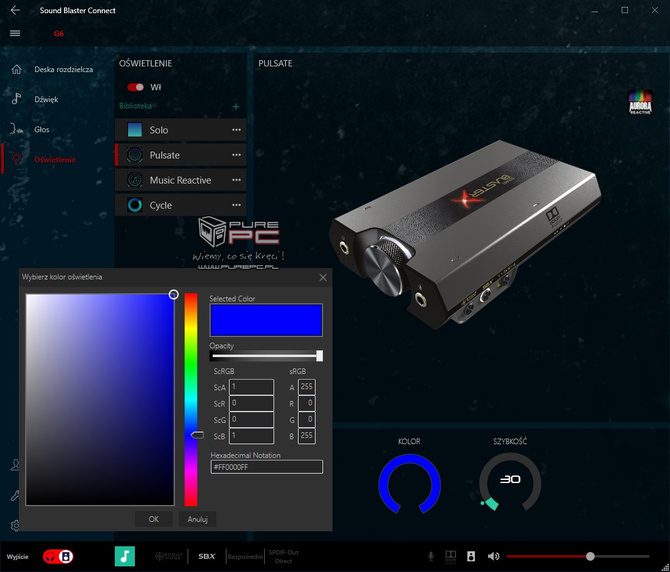This screenshot has width=670, height=572.
Task: Open more options for Pulsate preset
Action: pos(236,155)
